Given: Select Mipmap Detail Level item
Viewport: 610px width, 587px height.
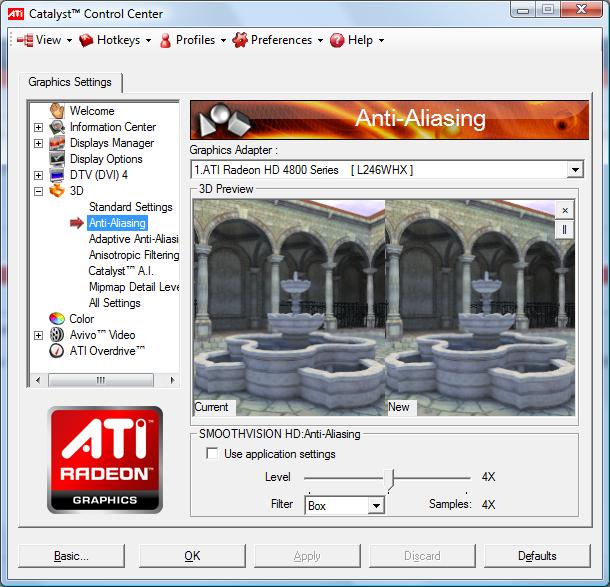Looking at the screenshot, I should coord(134,287).
